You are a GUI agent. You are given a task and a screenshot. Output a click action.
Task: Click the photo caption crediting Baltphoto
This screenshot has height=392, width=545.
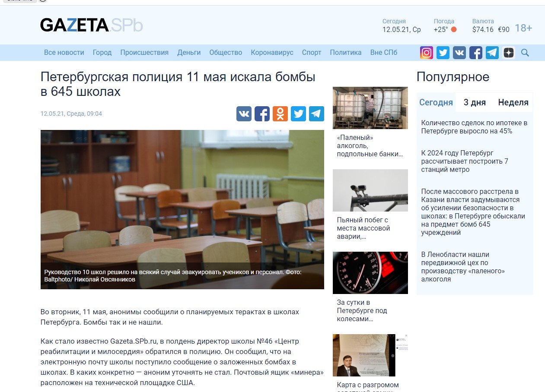coord(173,276)
